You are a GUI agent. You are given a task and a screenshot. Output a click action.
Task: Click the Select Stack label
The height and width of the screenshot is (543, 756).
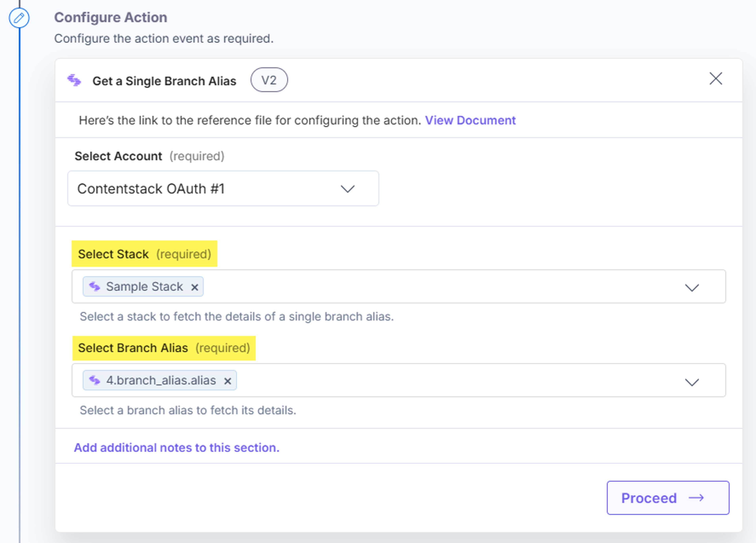[x=113, y=254]
